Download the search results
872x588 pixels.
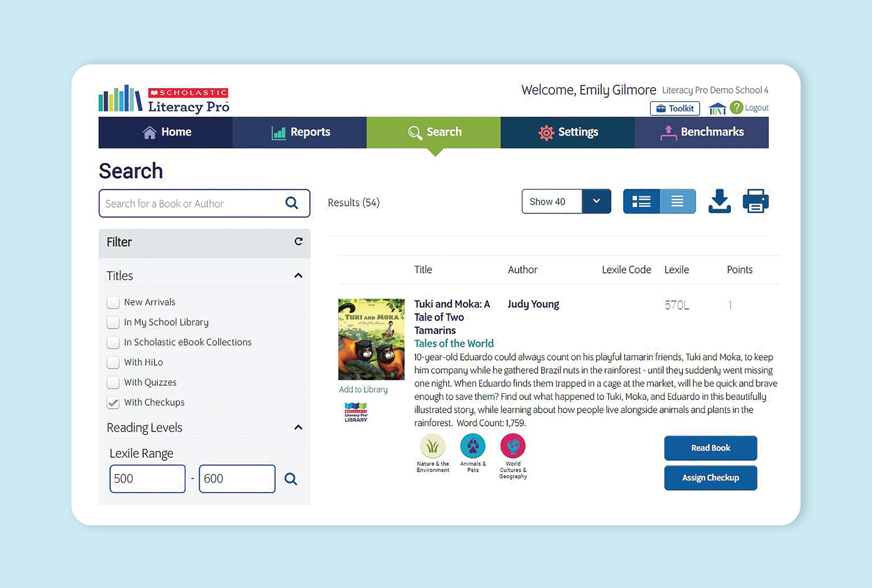click(x=719, y=201)
